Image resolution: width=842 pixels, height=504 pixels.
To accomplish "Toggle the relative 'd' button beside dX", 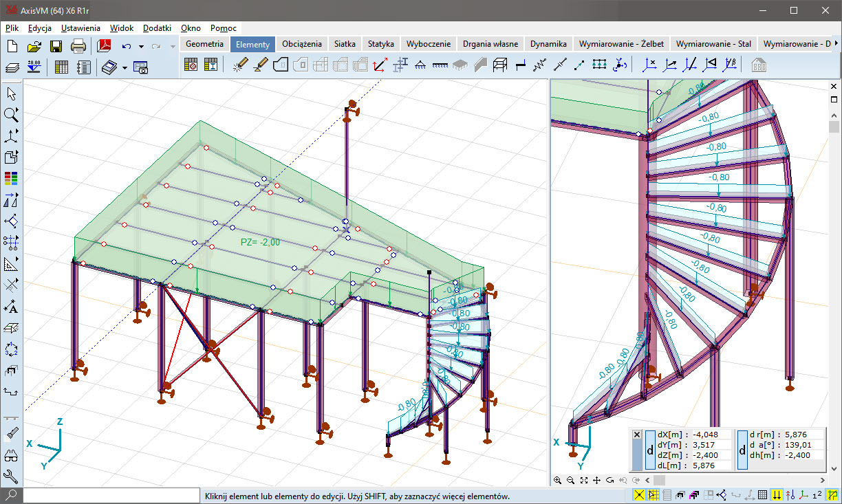I will click(x=650, y=450).
